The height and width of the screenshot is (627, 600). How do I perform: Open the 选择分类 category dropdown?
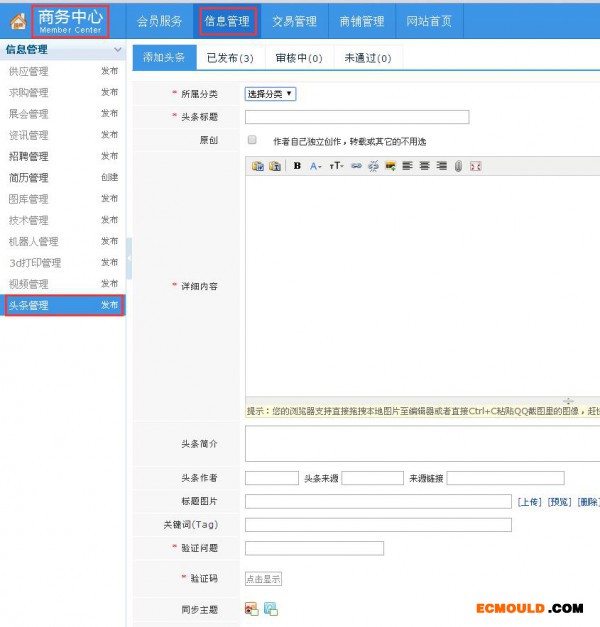click(x=270, y=94)
